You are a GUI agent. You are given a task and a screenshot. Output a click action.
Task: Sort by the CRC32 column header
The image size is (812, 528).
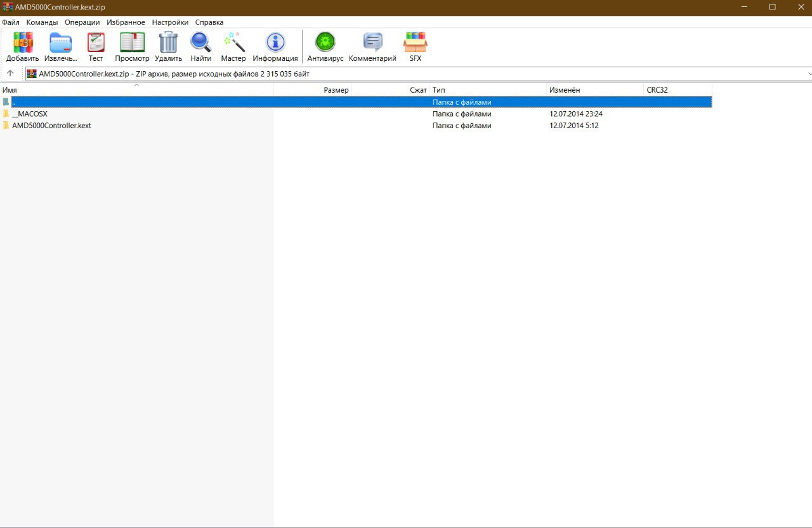pos(678,90)
